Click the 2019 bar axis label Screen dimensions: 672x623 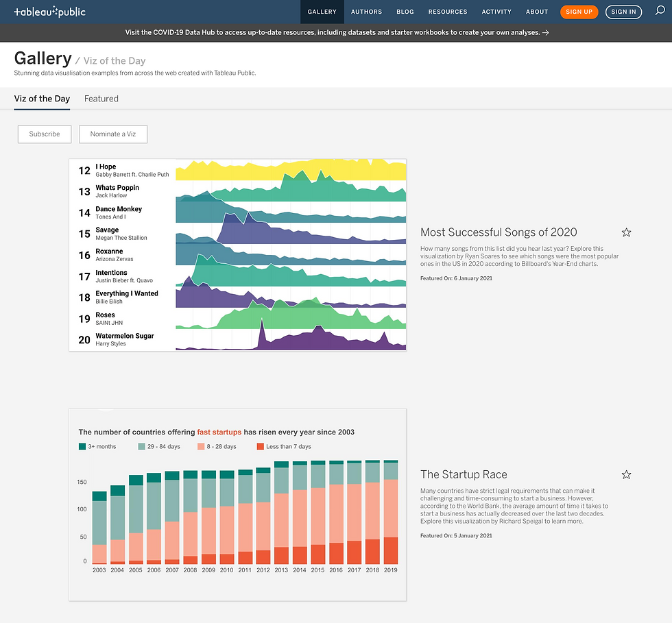point(390,570)
